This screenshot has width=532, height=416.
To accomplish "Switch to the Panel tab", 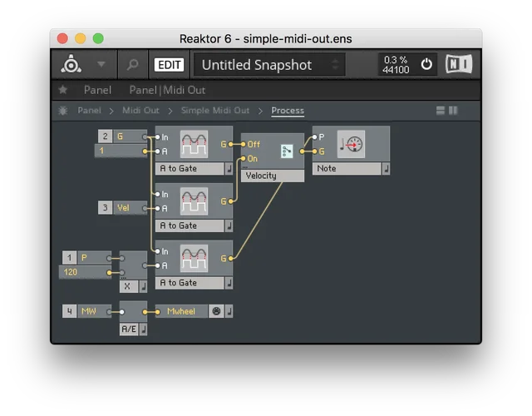I will [97, 90].
